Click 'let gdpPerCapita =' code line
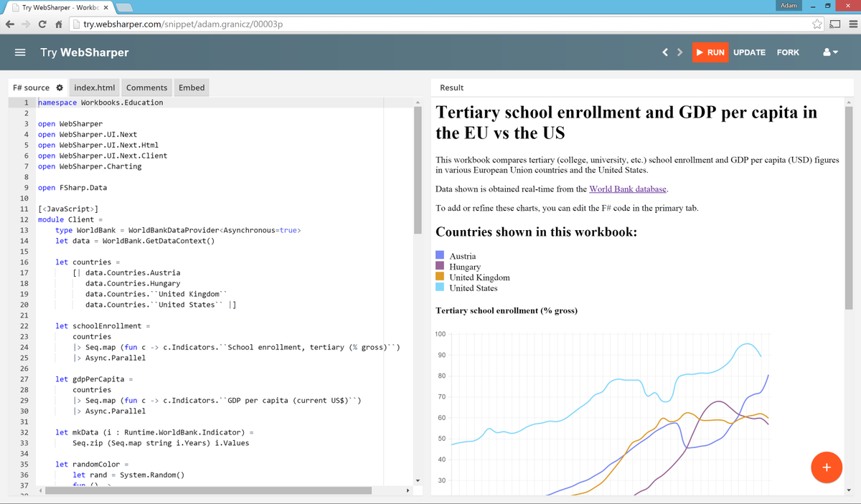Screen dimensions: 861x504 tap(94, 379)
